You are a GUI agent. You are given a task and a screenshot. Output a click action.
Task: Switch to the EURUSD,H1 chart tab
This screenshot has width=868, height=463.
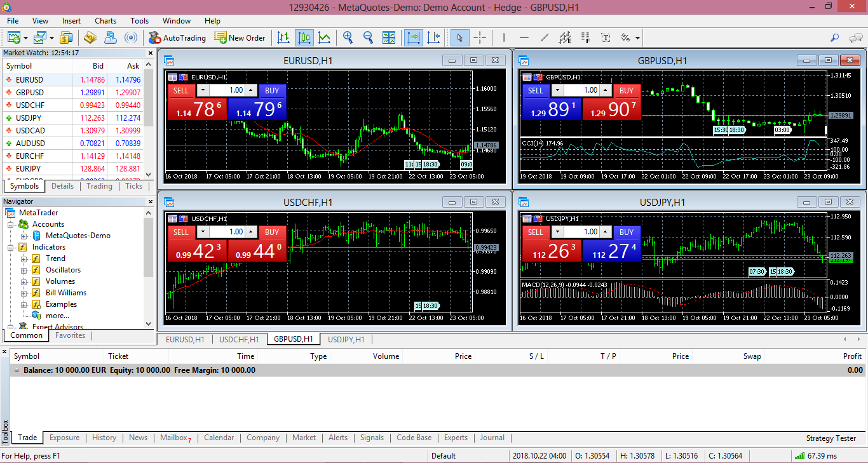(x=185, y=339)
